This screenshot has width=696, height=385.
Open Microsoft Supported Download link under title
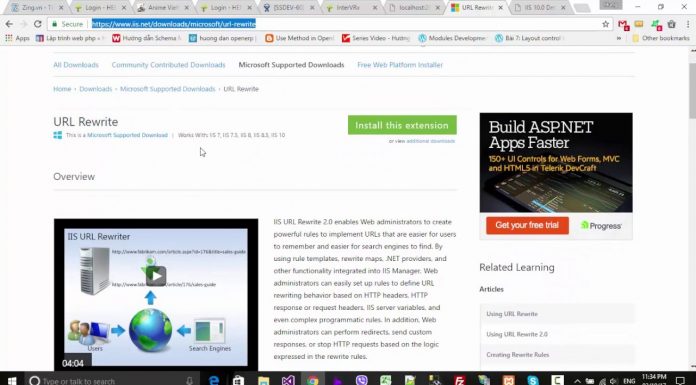[x=127, y=135]
